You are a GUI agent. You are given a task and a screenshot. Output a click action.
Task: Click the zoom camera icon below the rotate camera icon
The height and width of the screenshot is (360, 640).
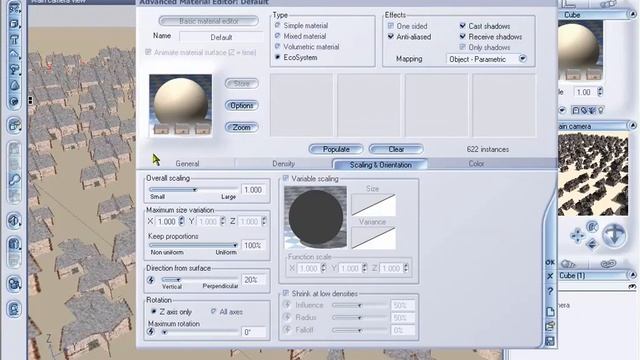tap(592, 244)
